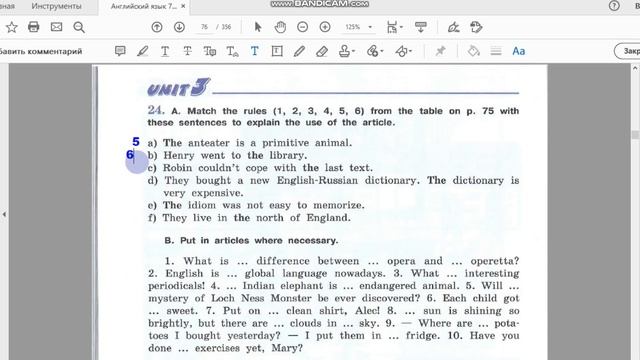Open text properties Aa button
This screenshot has width=640, height=360.
tap(518, 51)
